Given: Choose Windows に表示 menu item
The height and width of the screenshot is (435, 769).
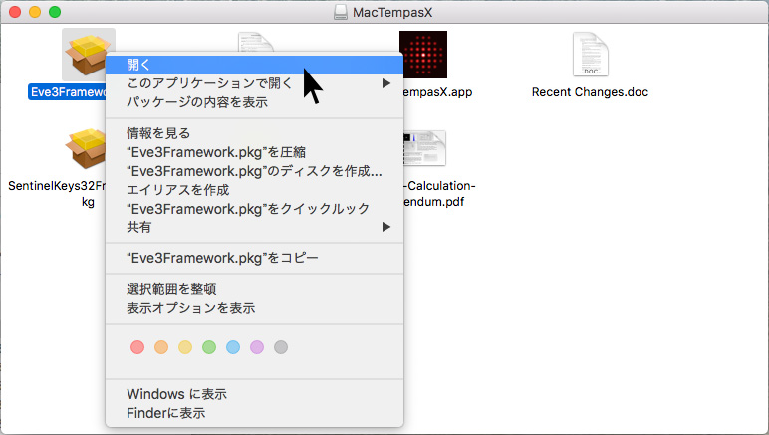Looking at the screenshot, I should tap(176, 393).
